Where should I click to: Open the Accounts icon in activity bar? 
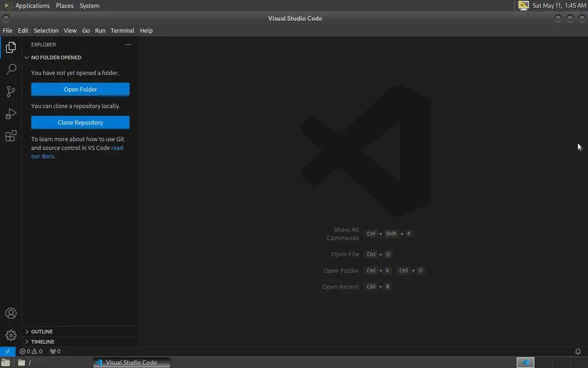11,313
